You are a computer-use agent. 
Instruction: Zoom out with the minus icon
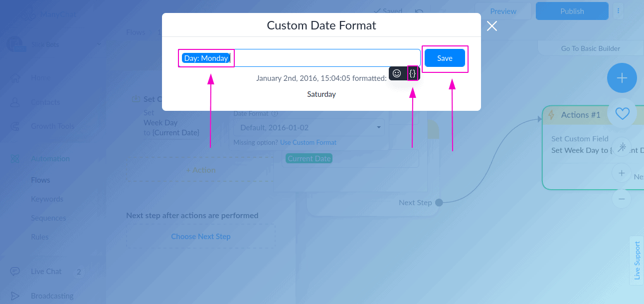[x=622, y=199]
